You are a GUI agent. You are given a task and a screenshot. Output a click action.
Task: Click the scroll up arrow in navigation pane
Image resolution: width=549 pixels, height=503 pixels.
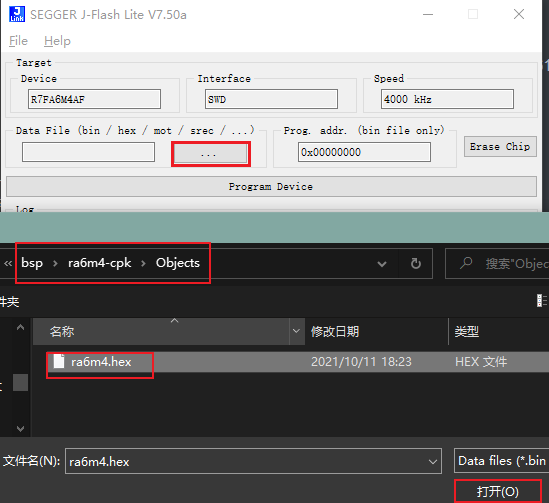pyautogui.click(x=20, y=328)
